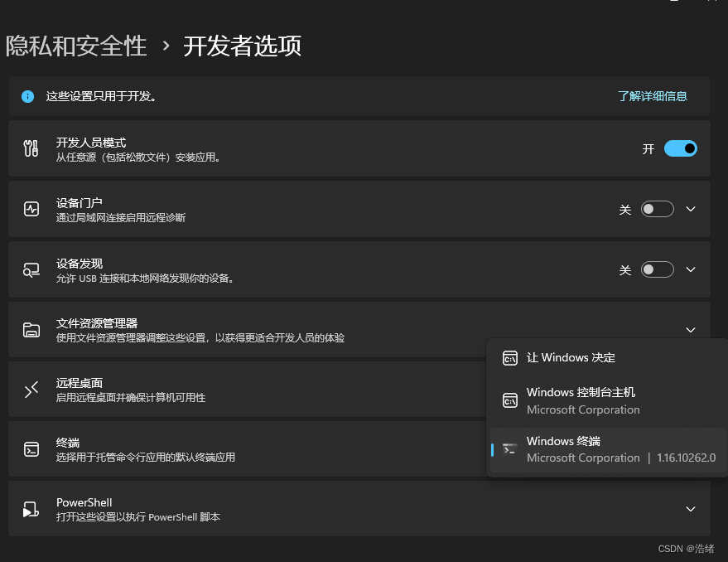Expand the 设备发现 section chevron

tap(691, 269)
